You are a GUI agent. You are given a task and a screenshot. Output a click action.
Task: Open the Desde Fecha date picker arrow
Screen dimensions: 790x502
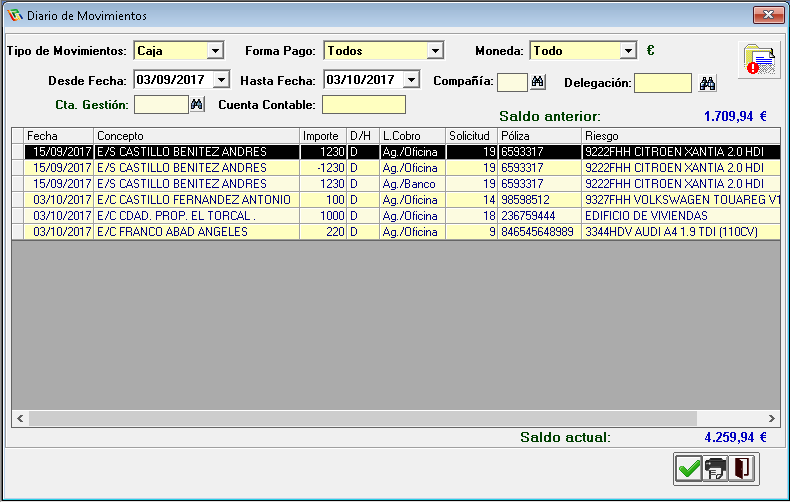click(221, 80)
